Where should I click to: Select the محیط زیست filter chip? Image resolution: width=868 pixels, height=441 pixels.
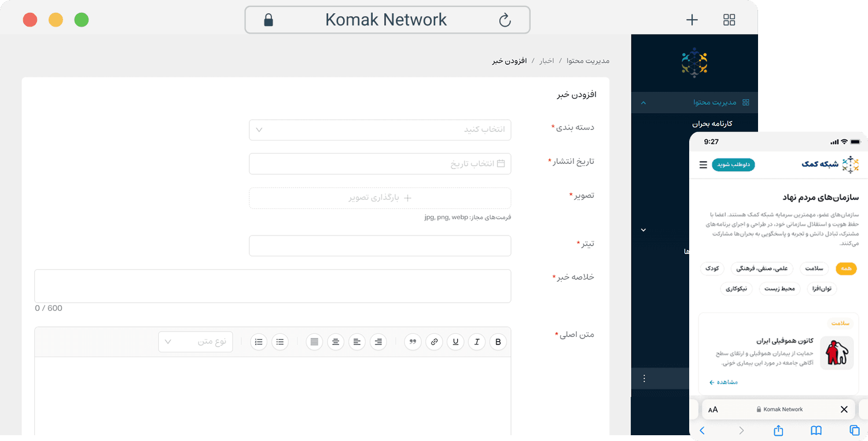coord(779,288)
